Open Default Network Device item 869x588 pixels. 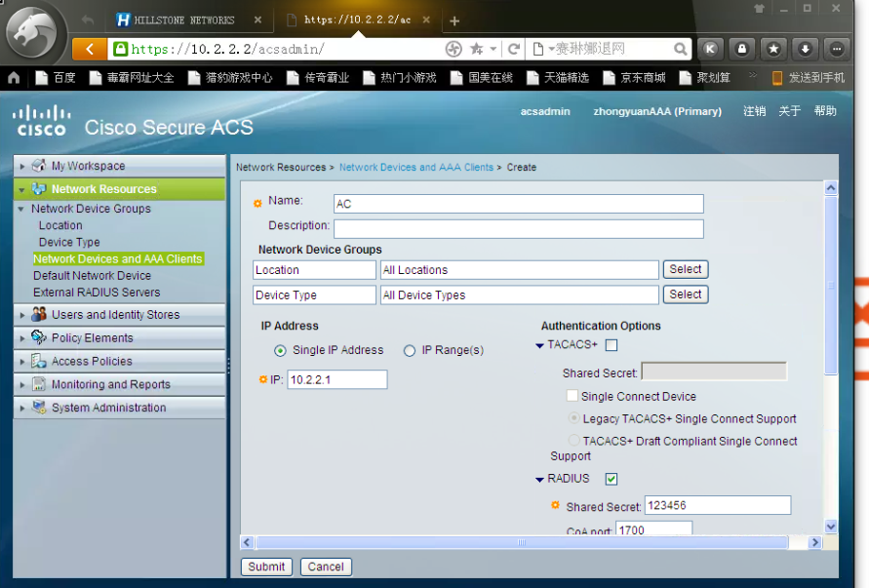pyautogui.click(x=92, y=275)
